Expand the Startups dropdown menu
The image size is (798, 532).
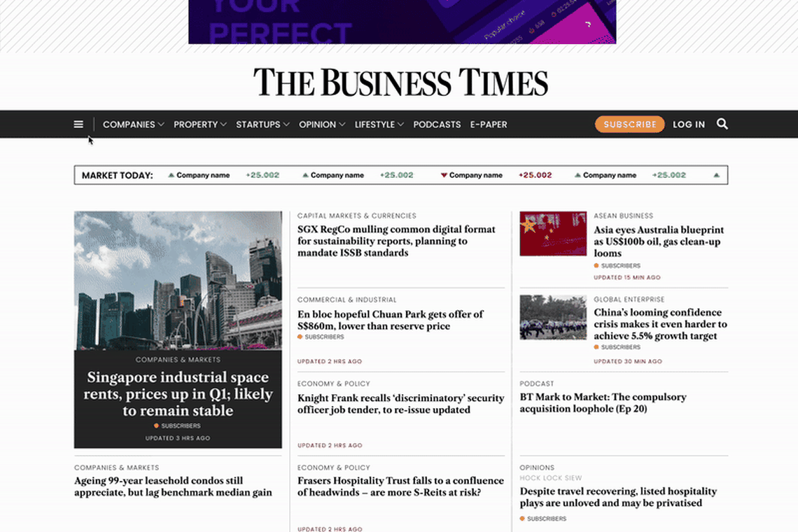(x=262, y=125)
